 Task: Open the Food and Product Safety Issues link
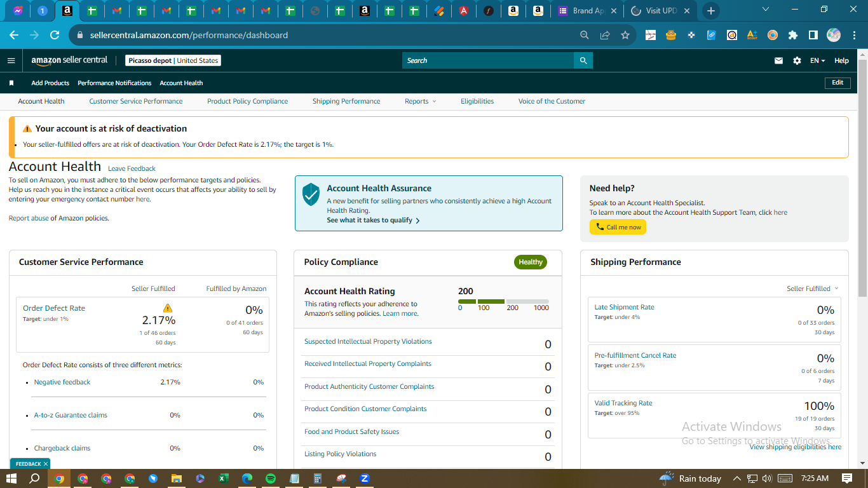[x=352, y=431]
